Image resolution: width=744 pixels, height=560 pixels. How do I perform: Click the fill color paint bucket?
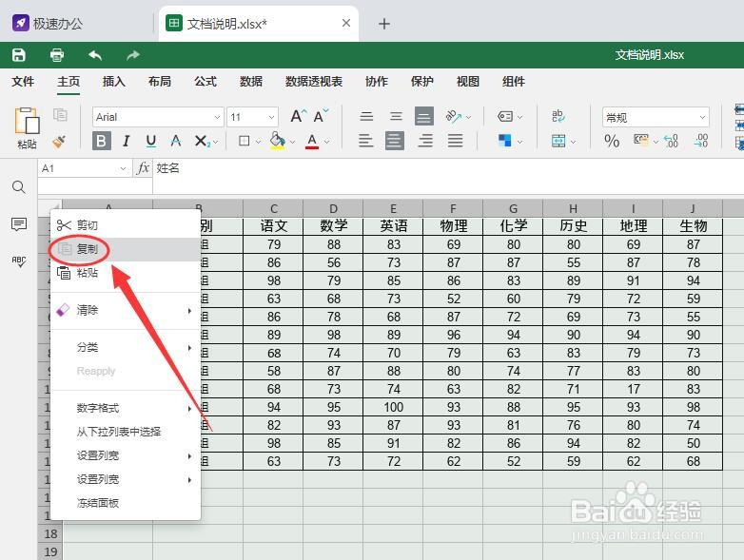(277, 141)
